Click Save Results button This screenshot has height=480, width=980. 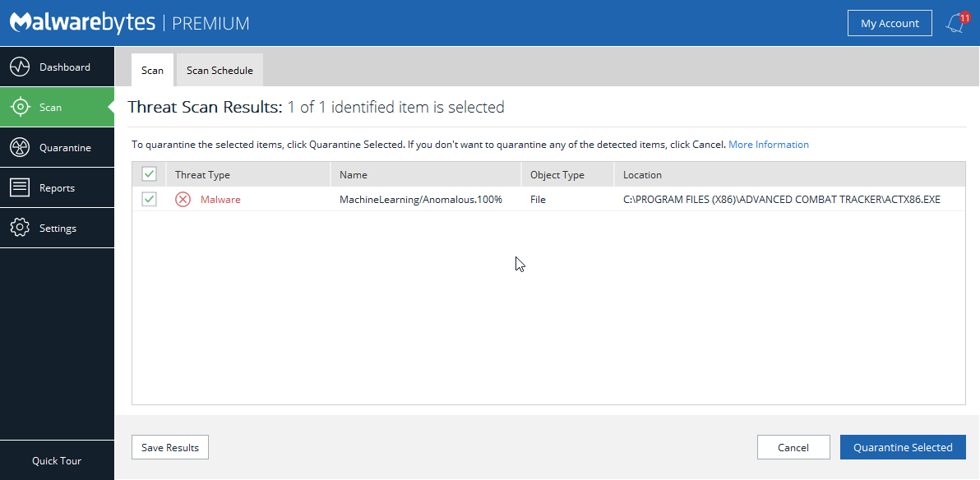[170, 447]
